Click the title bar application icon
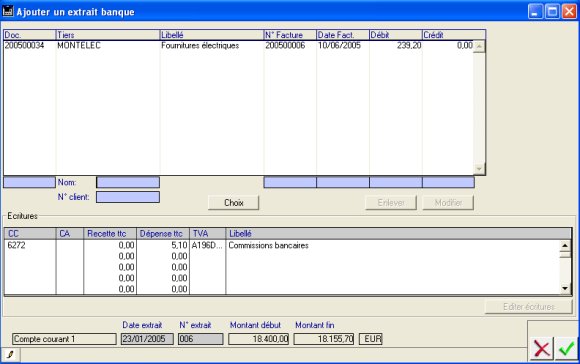580x364 pixels. pos(7,11)
